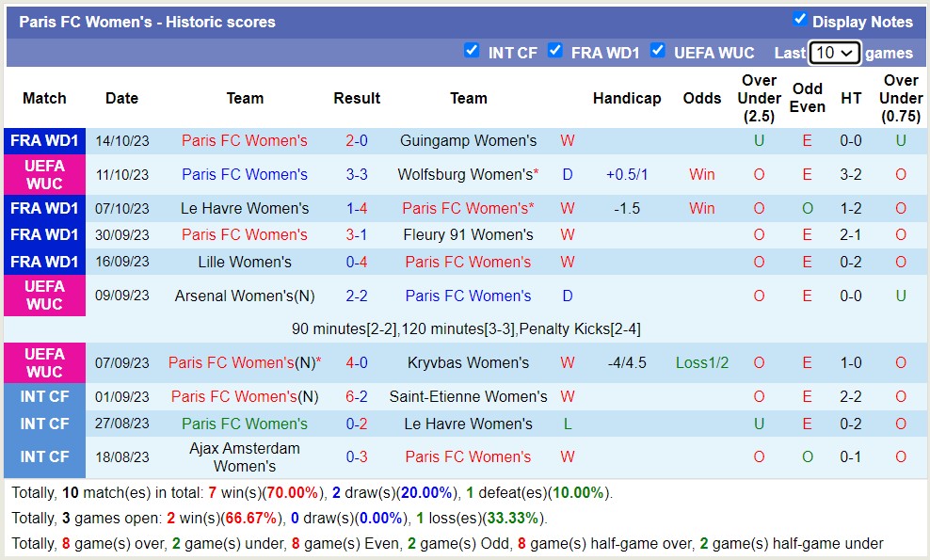This screenshot has height=560, width=930.
Task: Toggle the FRA WD1 filter checkbox
Action: 553,52
